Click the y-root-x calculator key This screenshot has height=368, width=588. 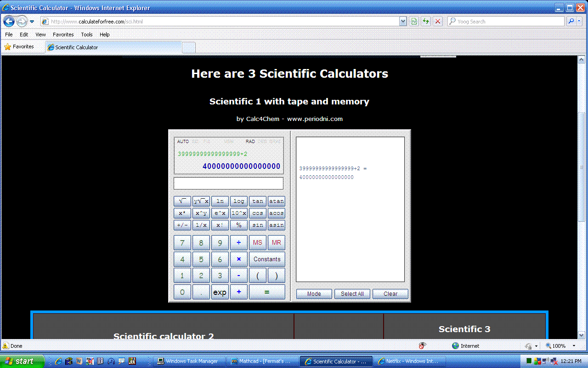click(201, 201)
